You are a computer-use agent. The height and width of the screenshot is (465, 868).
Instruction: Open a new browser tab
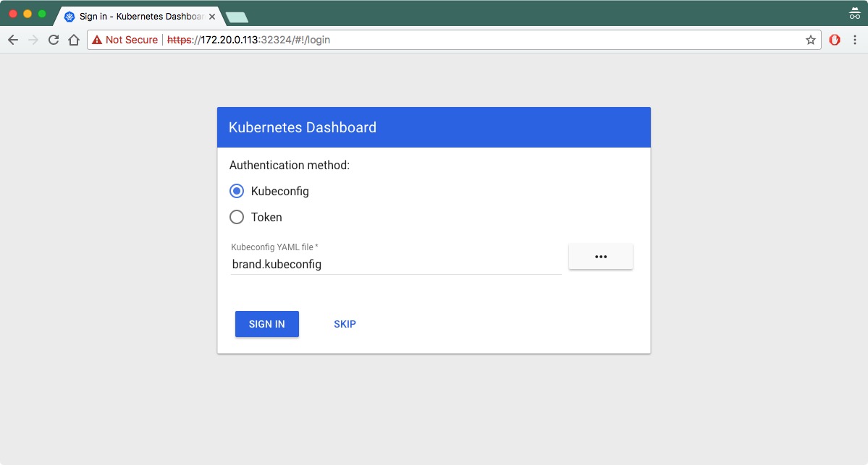coord(237,17)
